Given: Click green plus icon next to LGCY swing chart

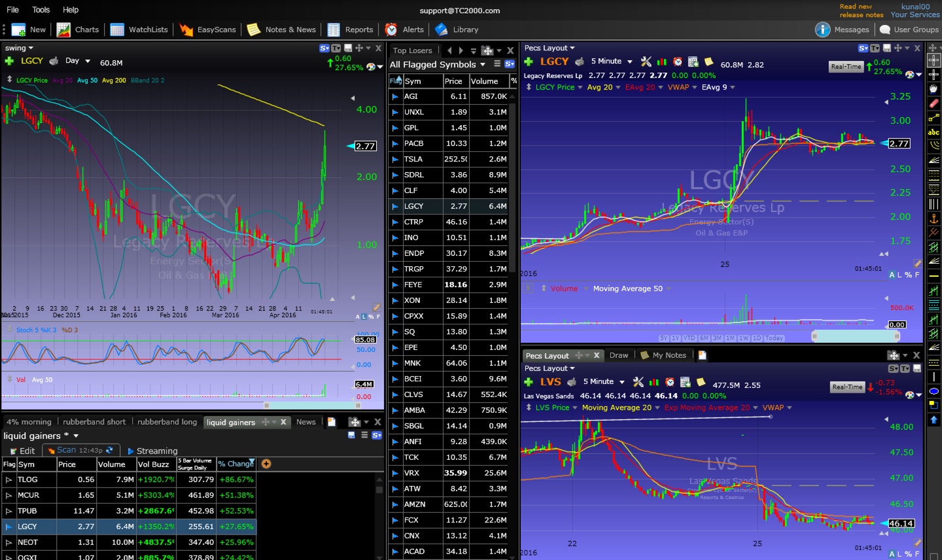Looking at the screenshot, I should pyautogui.click(x=9, y=61).
